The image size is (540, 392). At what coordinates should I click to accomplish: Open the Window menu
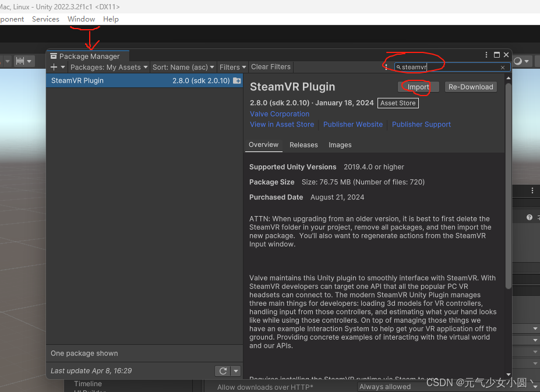tap(81, 19)
